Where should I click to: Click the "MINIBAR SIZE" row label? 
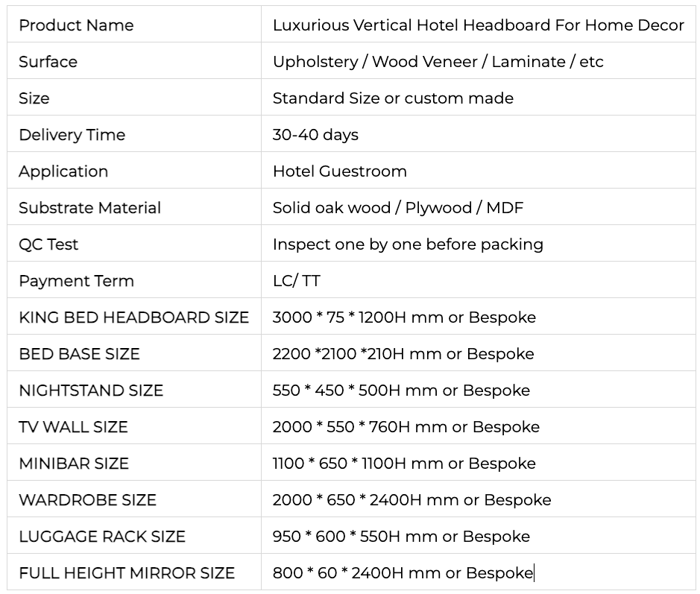click(x=74, y=464)
